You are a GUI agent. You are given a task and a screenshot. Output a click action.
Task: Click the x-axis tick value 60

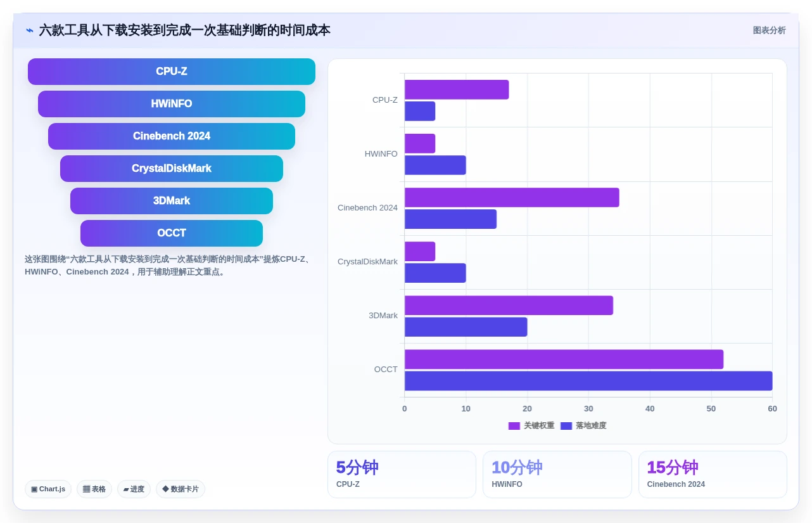coord(772,409)
